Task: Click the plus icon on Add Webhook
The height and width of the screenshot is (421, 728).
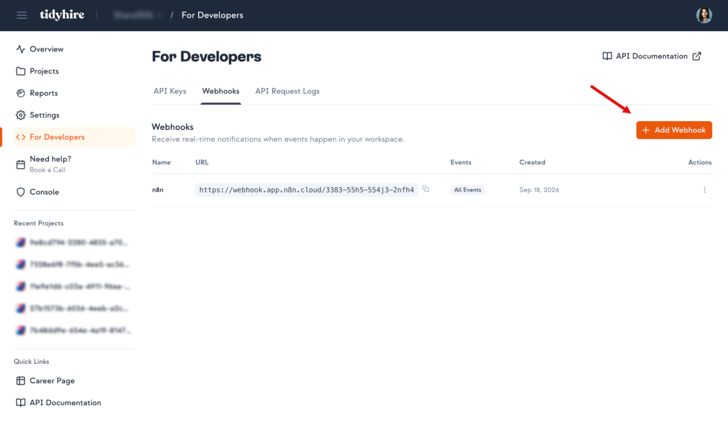Action: pyautogui.click(x=645, y=130)
